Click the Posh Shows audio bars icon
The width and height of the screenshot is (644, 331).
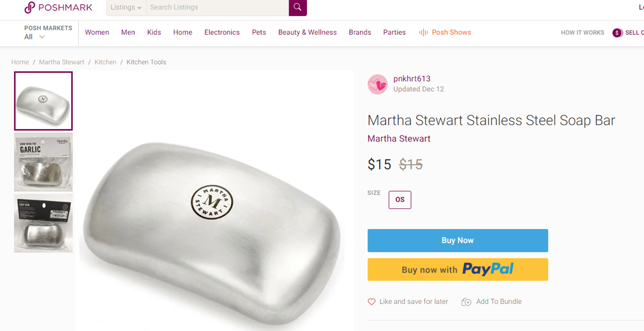point(423,33)
